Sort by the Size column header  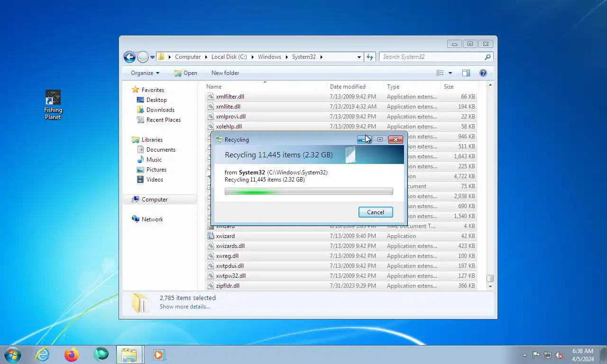coord(459,87)
